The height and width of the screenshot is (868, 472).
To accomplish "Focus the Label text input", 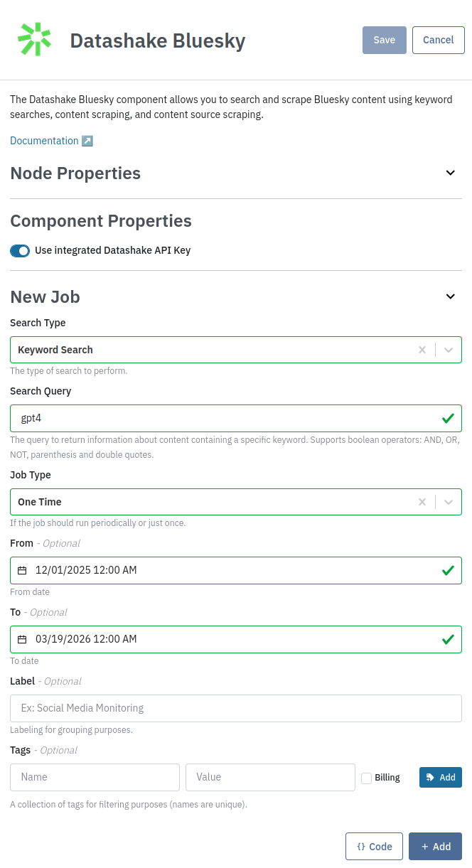I will [236, 708].
